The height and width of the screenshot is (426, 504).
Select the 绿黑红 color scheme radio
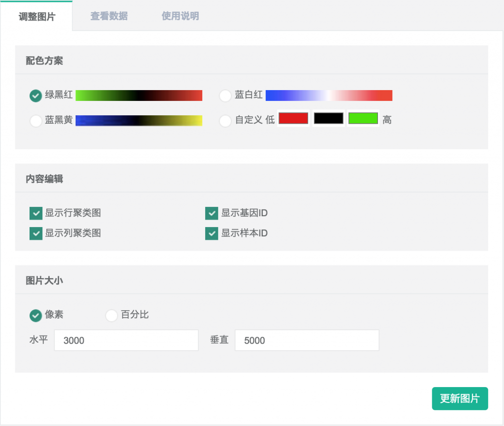pos(35,96)
